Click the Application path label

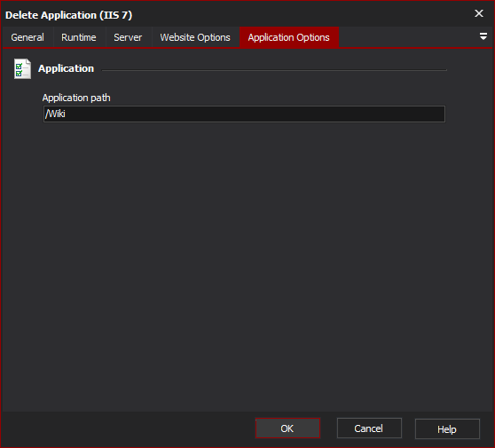click(x=76, y=98)
